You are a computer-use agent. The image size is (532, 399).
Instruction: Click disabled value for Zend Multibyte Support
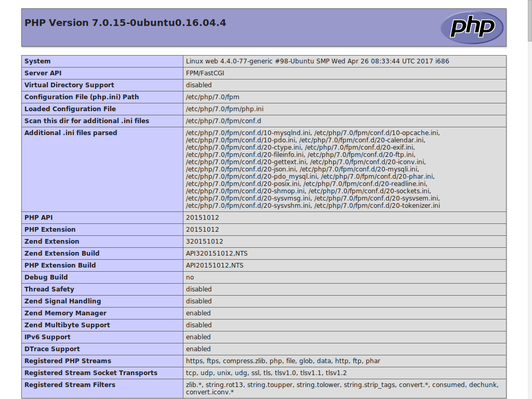199,325
